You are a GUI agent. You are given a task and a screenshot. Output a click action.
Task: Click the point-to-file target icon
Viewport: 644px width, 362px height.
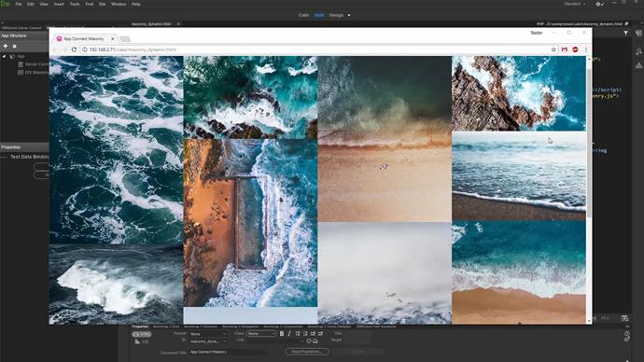coord(309,341)
